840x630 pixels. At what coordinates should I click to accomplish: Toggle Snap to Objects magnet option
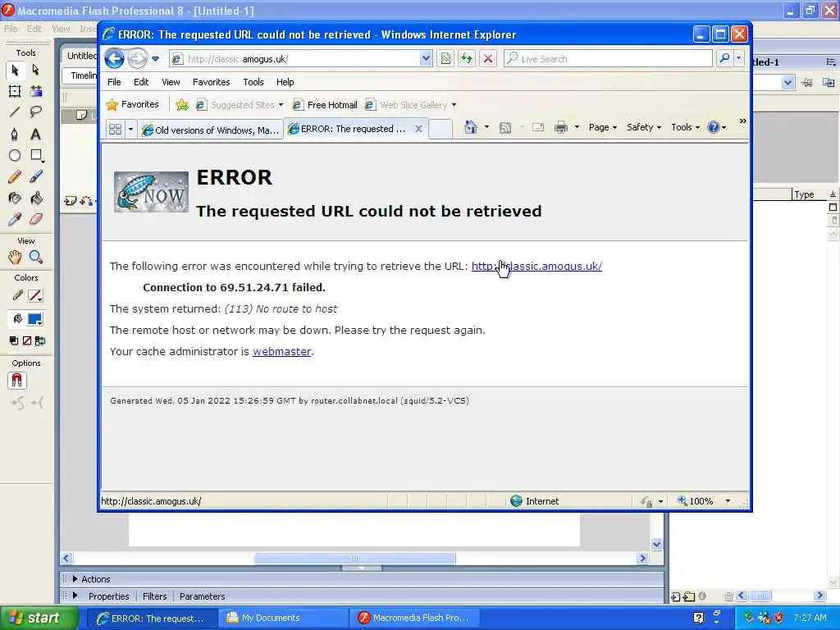[x=16, y=381]
